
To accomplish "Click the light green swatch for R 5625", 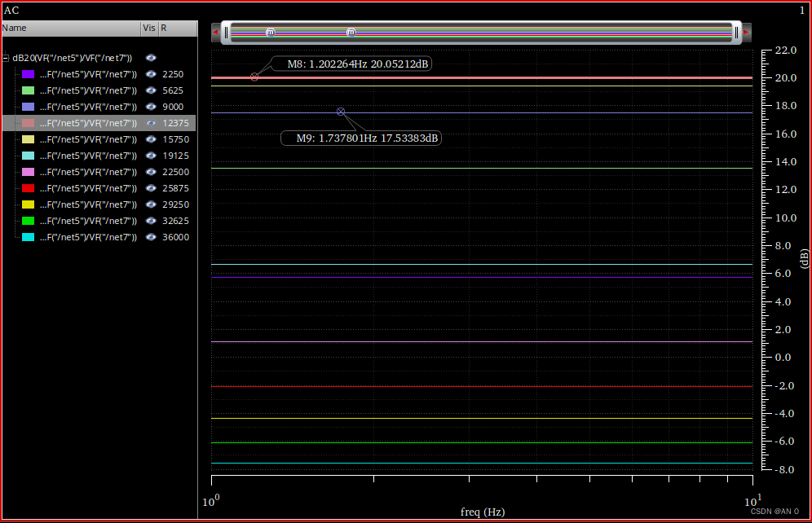I will click(28, 90).
